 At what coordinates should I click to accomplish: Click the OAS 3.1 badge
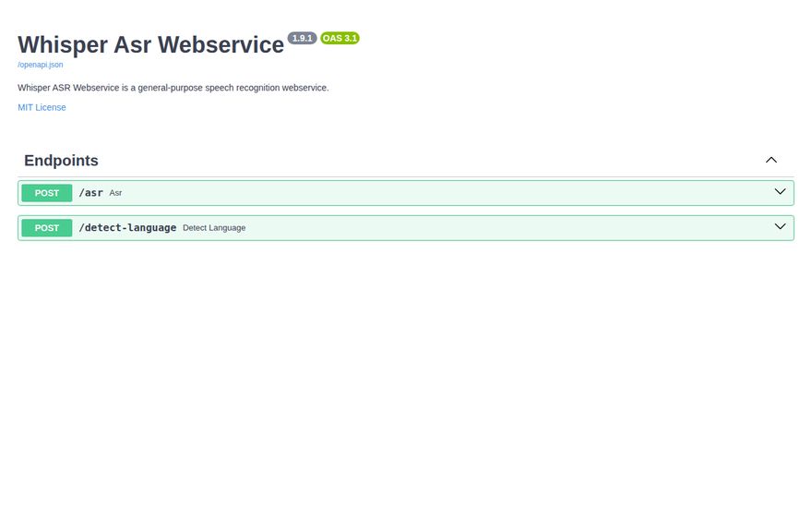point(340,39)
